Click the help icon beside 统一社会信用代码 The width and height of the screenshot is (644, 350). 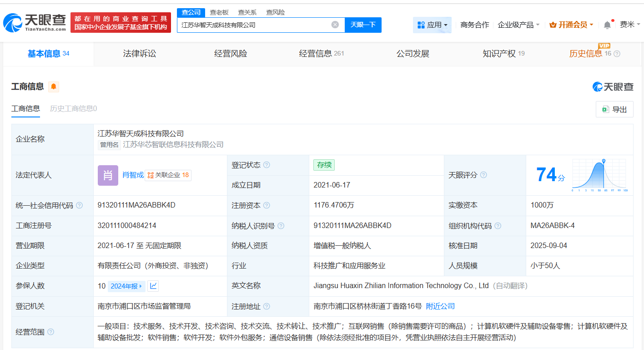pyautogui.click(x=79, y=205)
